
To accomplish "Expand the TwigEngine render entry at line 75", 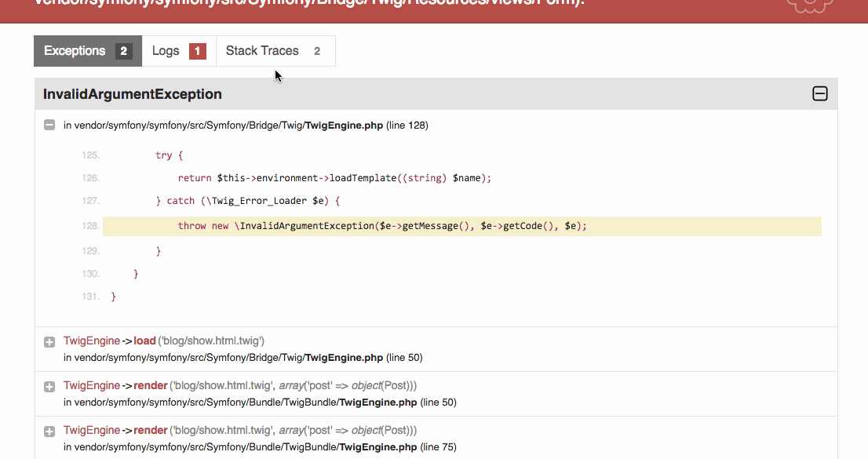I will [x=49, y=430].
